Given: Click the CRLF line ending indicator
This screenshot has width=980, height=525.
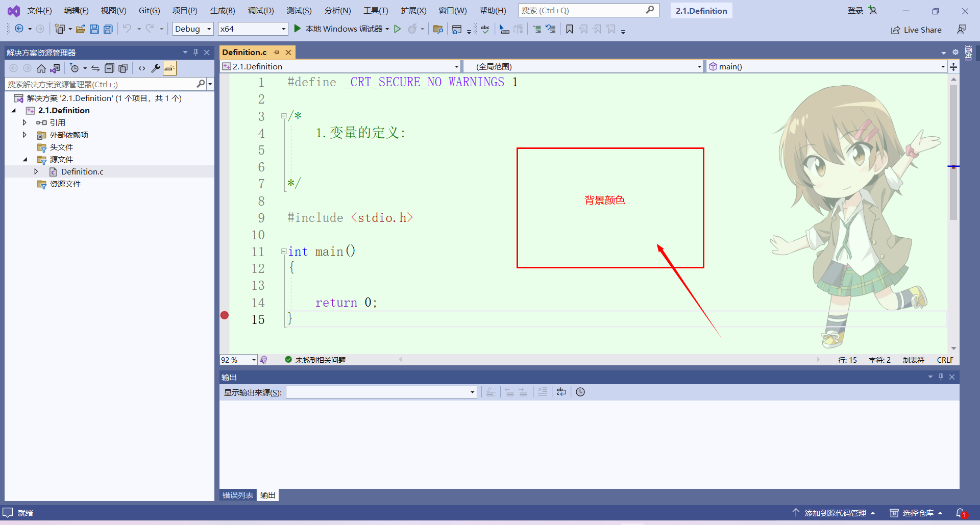Looking at the screenshot, I should tap(945, 360).
